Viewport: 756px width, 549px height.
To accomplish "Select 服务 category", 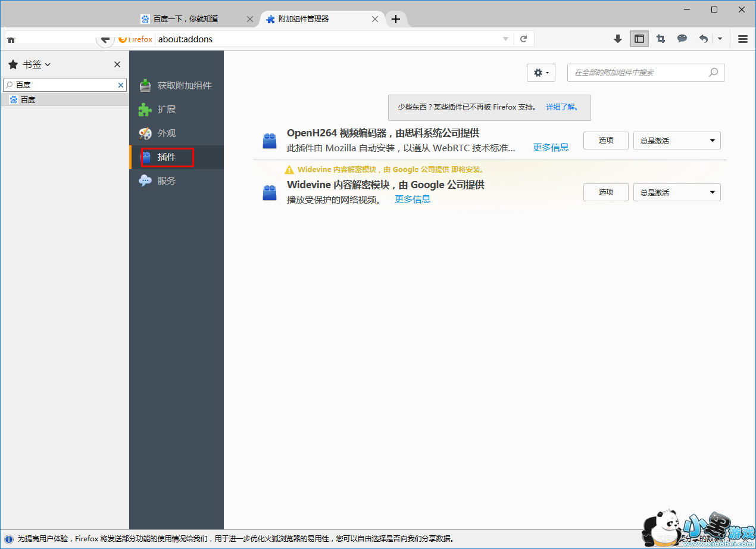I will coord(176,180).
